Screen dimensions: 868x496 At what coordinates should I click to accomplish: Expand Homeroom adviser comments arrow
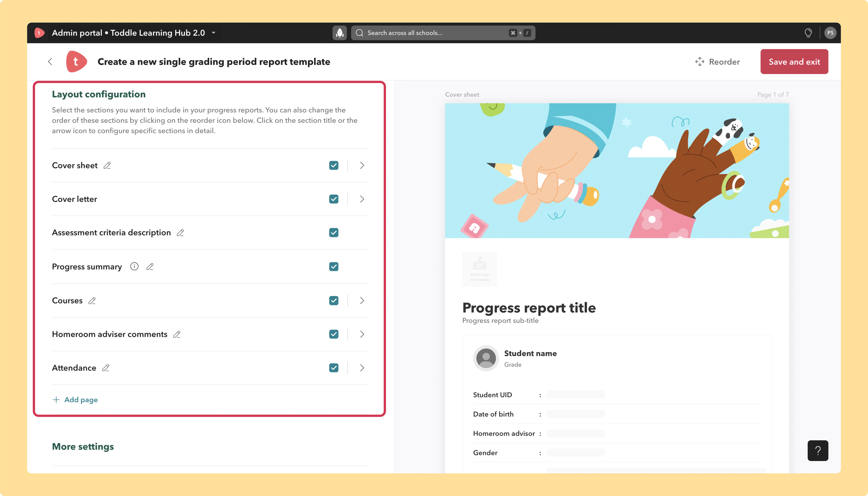[x=362, y=334]
